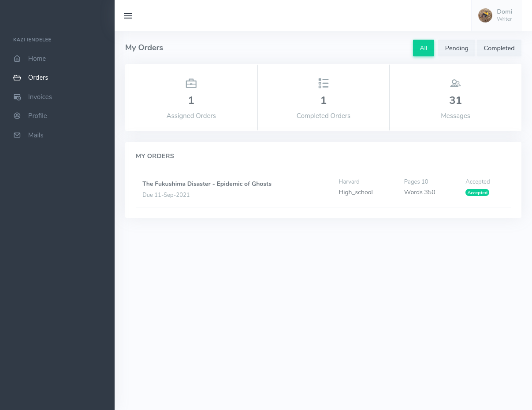
Task: Expand the Domi Writer account menu
Action: point(504,15)
